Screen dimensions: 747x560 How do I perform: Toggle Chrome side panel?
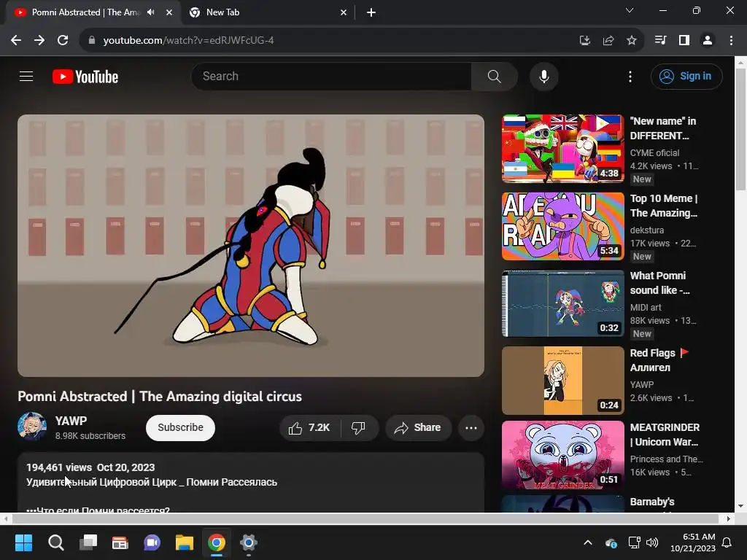point(684,41)
